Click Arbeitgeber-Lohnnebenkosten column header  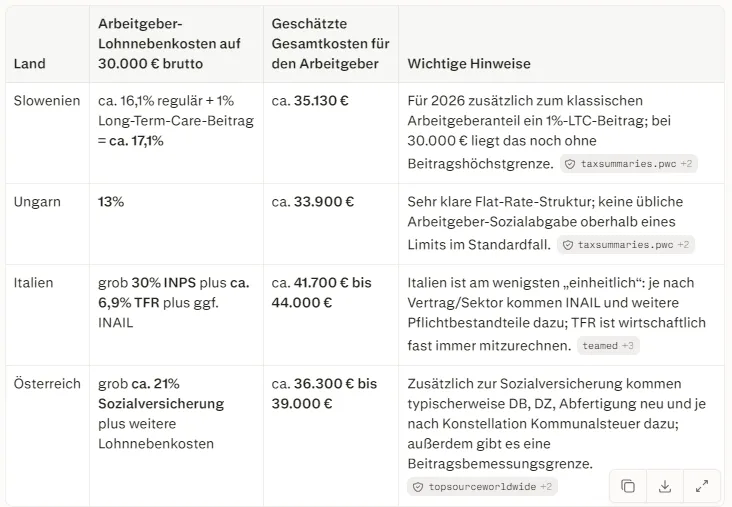(x=169, y=43)
